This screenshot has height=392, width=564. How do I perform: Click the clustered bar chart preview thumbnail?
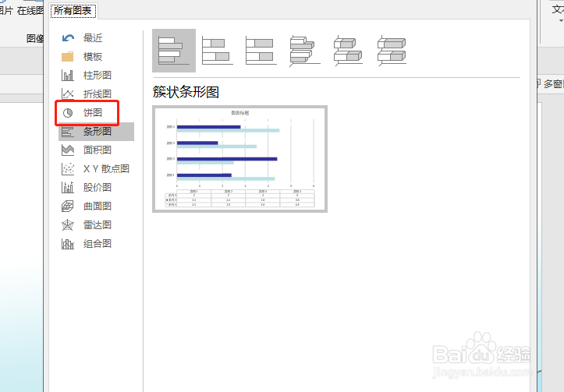[x=240, y=159]
